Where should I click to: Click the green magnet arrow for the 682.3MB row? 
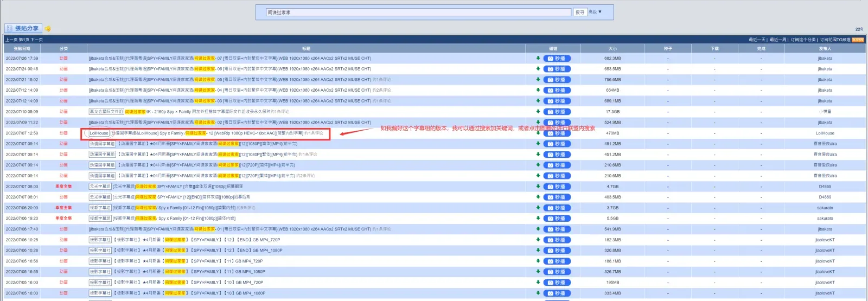coord(538,58)
